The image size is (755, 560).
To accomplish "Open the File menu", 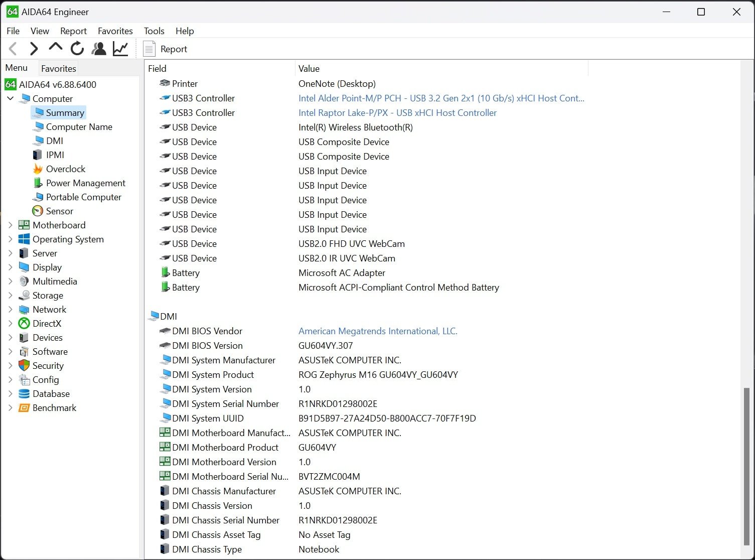I will (13, 31).
